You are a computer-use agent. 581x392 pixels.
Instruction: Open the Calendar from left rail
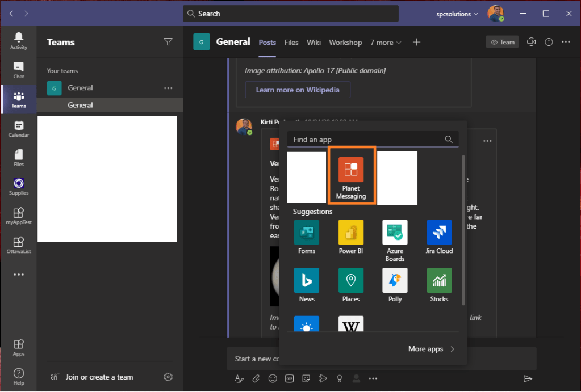click(x=19, y=129)
